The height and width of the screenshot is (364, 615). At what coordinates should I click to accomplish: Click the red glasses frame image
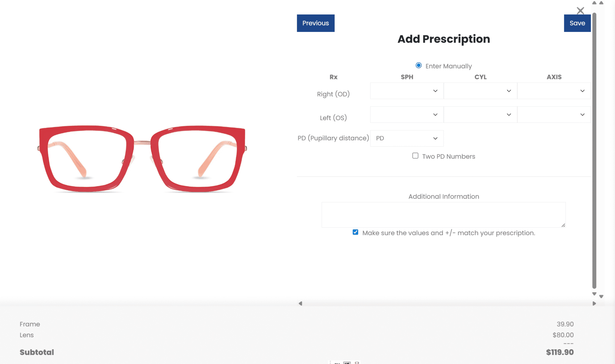click(142, 159)
